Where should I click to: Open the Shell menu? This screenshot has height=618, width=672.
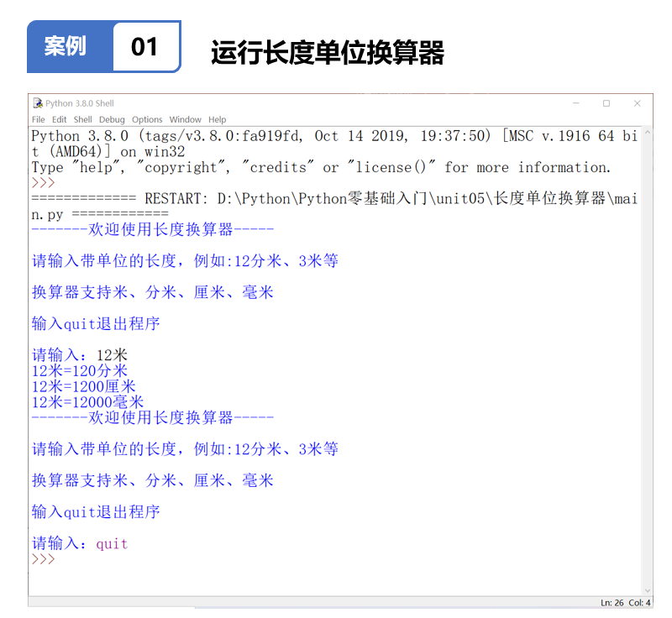[82, 119]
